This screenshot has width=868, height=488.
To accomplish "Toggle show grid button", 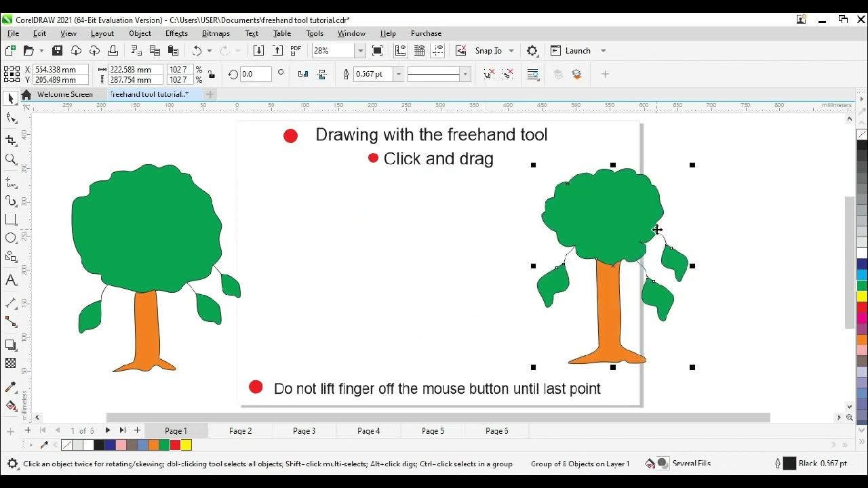I will pyautogui.click(x=419, y=51).
